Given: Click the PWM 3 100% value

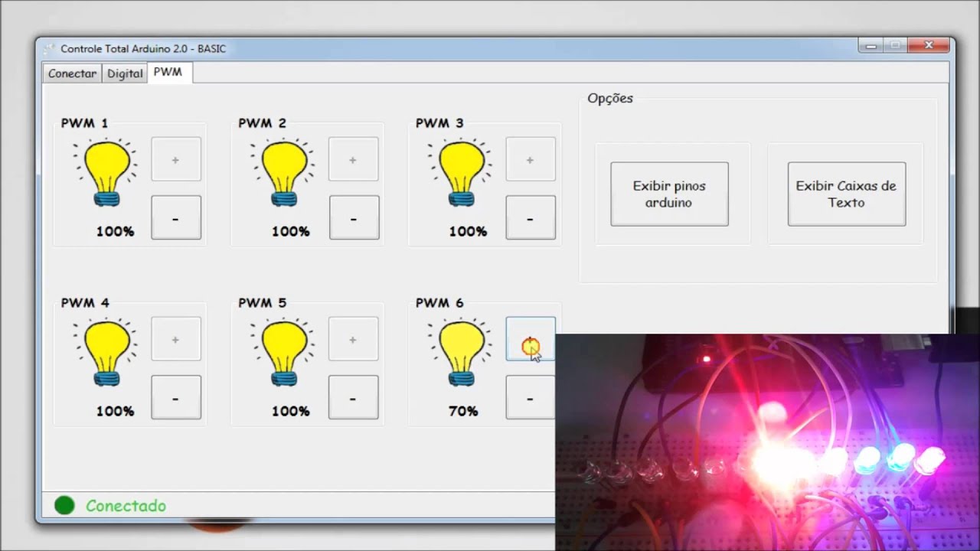Looking at the screenshot, I should (x=468, y=231).
